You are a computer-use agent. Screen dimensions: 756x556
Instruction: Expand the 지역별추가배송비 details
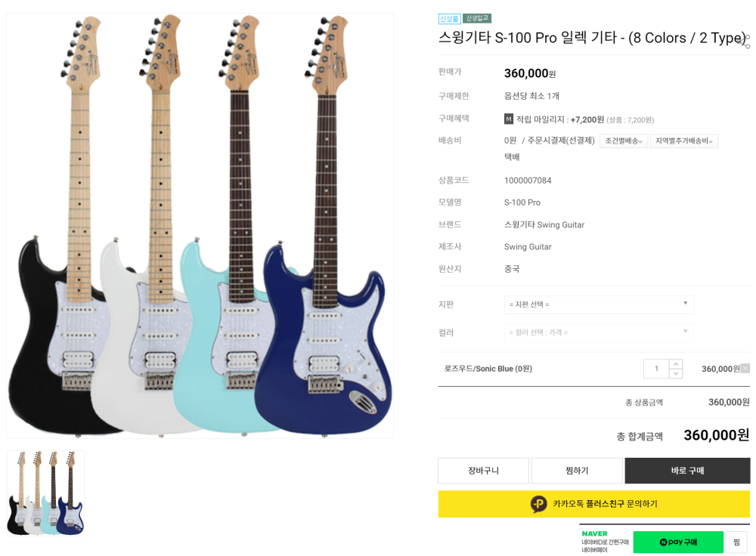684,141
